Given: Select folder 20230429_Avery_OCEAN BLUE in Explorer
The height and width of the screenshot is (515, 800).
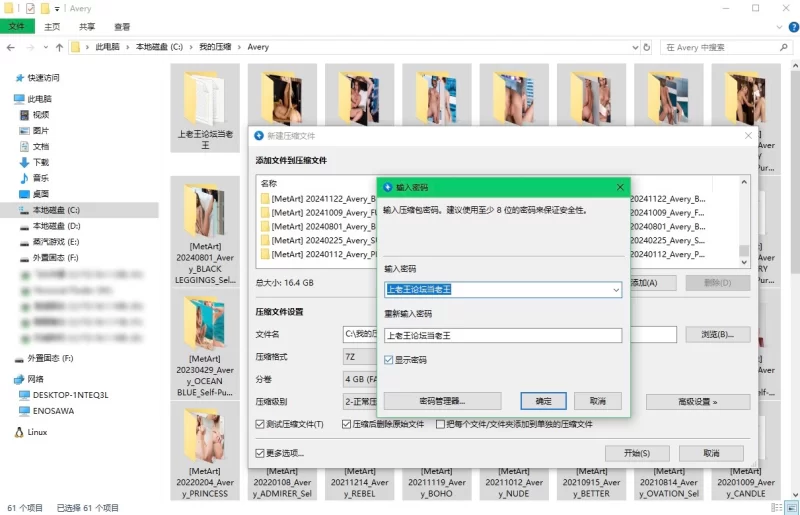Looking at the screenshot, I should [205, 344].
